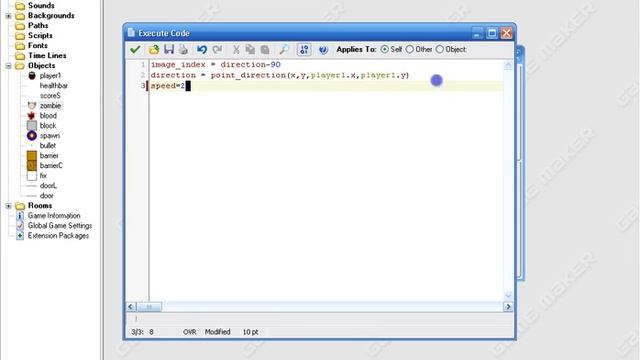
Task: Open Global Game Settings icon
Action: pyautogui.click(x=20, y=225)
